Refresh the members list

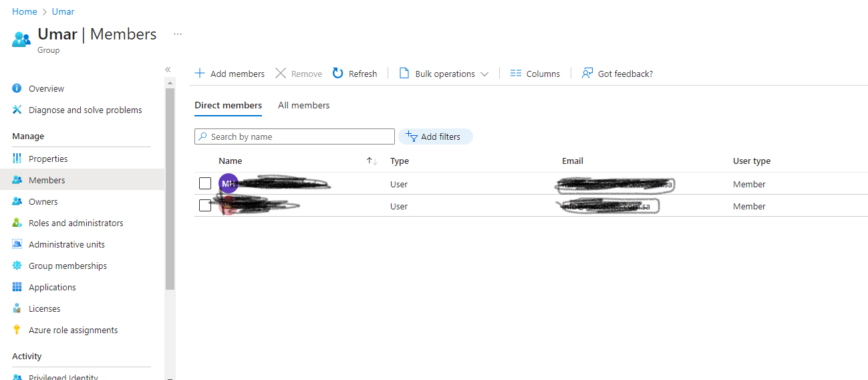point(355,74)
